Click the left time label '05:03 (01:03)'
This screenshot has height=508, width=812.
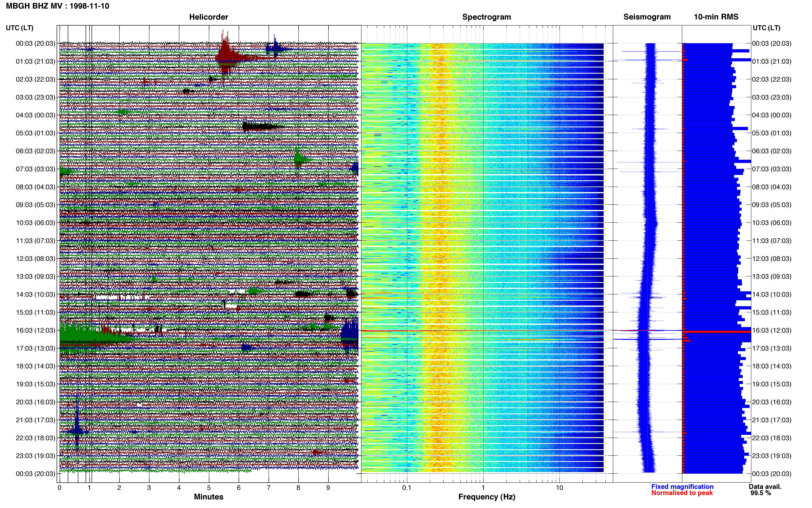pos(36,133)
